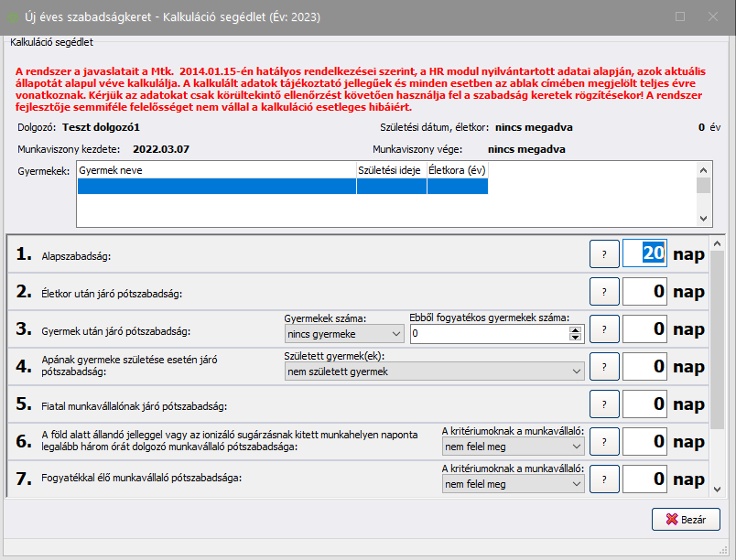The width and height of the screenshot is (736, 560).
Task: Click the help button for Alapszabadság row
Action: (x=603, y=253)
